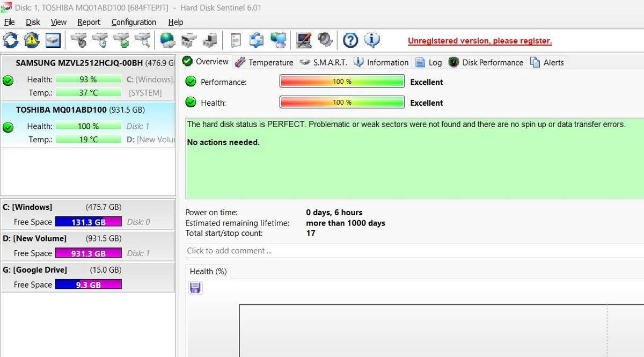Click the blue arrows send report icon

pos(257,40)
